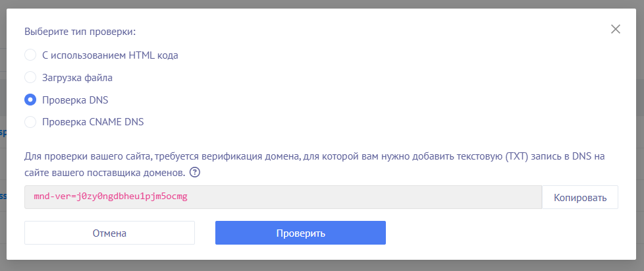
Task: Click the dimmed backdrop right of the dialog
Action: point(640,132)
